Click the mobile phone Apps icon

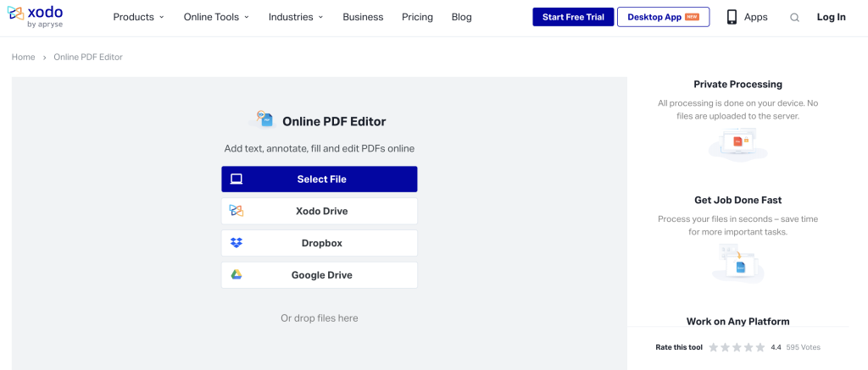732,17
